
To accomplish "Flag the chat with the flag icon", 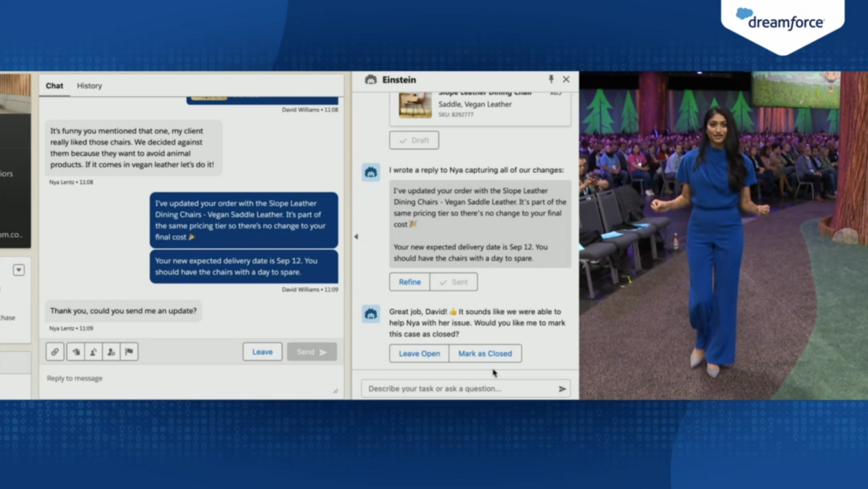I will [x=129, y=352].
